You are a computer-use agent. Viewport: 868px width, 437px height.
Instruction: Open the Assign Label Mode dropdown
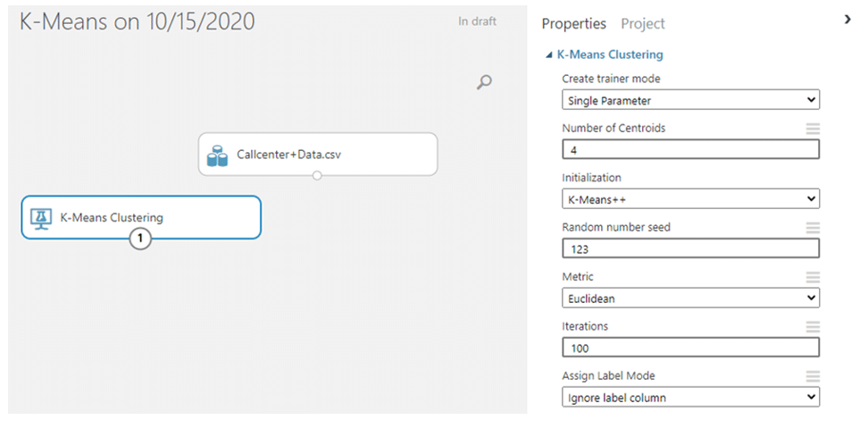(690, 397)
